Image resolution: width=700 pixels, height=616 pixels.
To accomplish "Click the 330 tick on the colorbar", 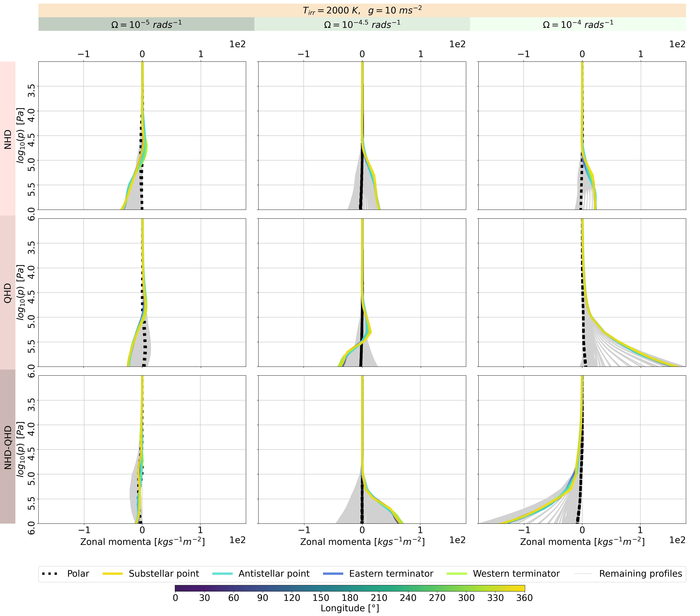I will coord(496,598).
